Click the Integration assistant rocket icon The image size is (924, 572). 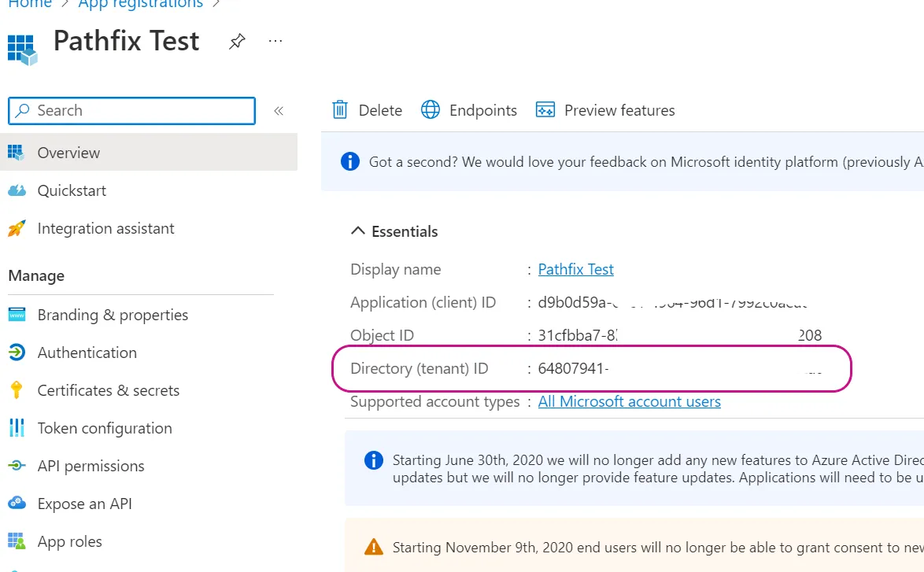point(17,229)
